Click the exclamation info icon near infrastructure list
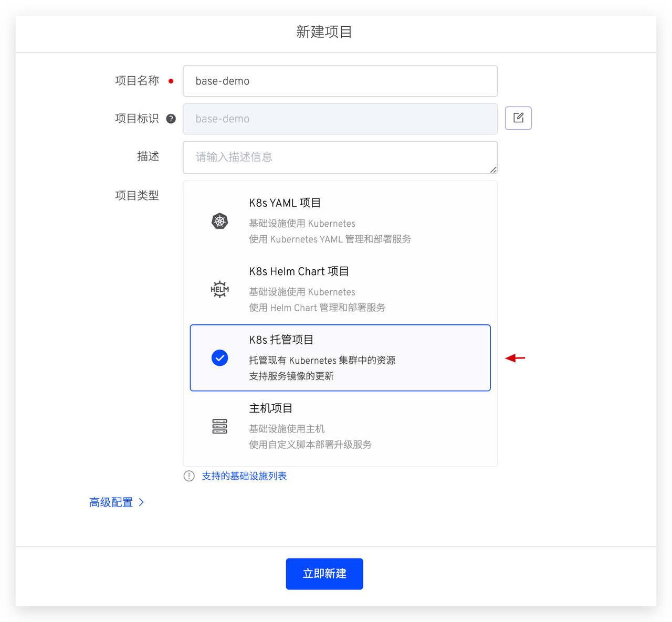The height and width of the screenshot is (622, 672). [188, 476]
